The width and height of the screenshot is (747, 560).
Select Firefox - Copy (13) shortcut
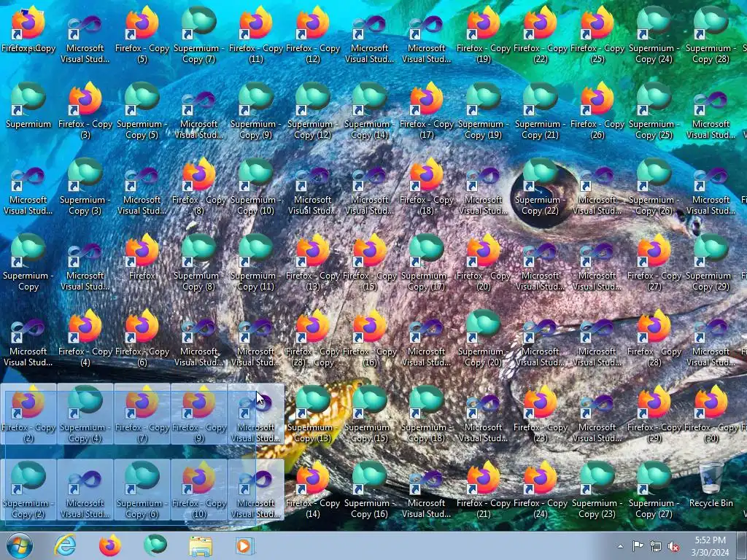pos(312,262)
